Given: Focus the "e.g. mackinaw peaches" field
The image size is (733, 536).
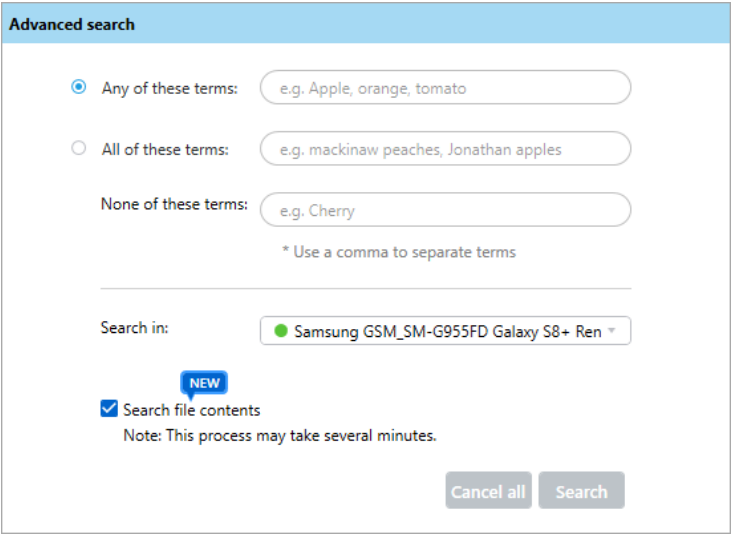Looking at the screenshot, I should (445, 149).
